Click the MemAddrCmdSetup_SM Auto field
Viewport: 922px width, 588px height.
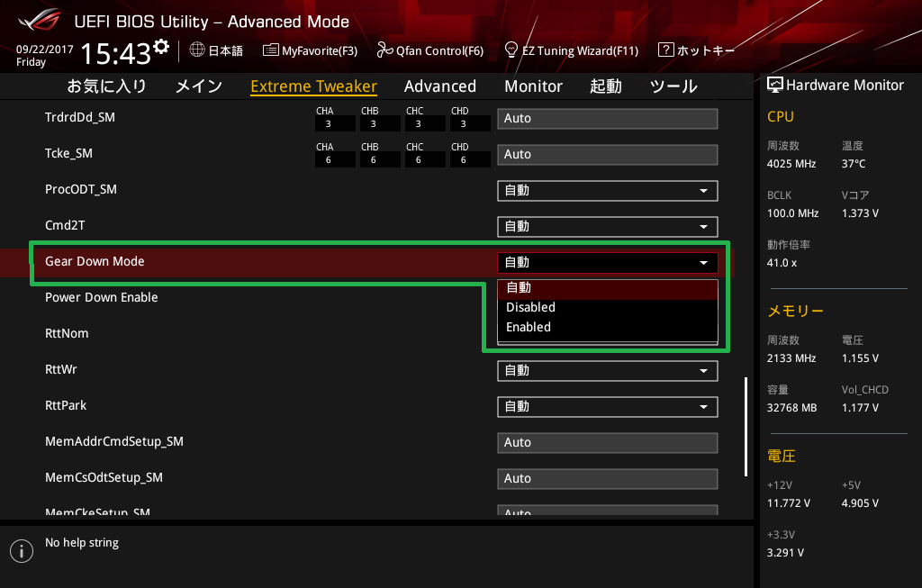pos(608,443)
